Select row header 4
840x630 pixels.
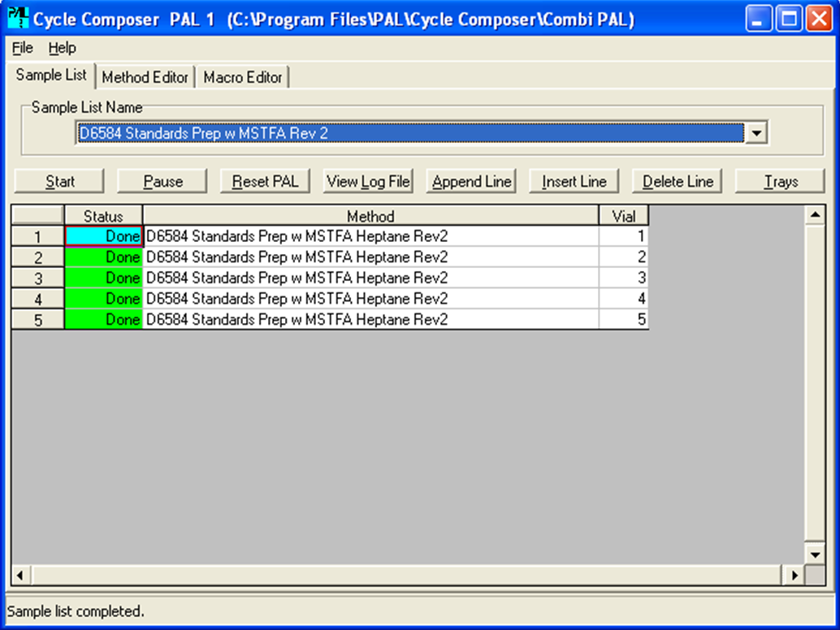pos(37,299)
